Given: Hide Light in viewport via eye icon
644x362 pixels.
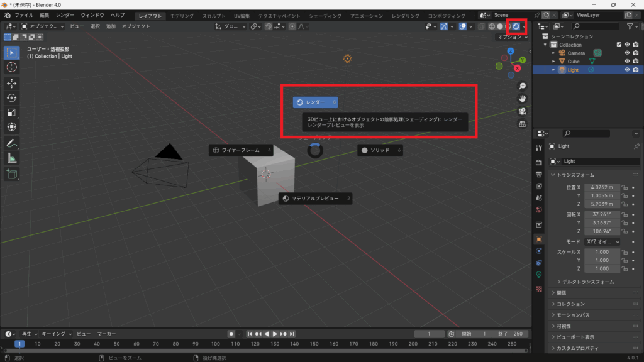Looking at the screenshot, I should point(627,70).
